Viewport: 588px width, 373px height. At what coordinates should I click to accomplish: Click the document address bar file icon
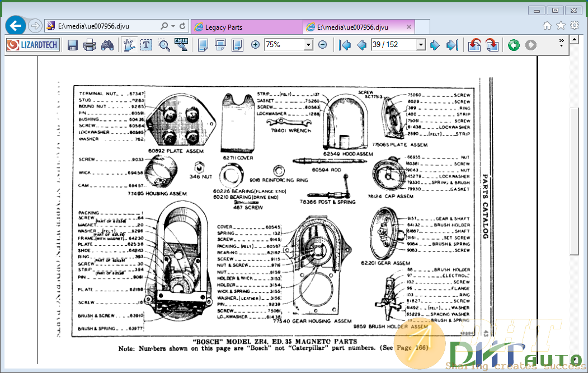tap(50, 26)
